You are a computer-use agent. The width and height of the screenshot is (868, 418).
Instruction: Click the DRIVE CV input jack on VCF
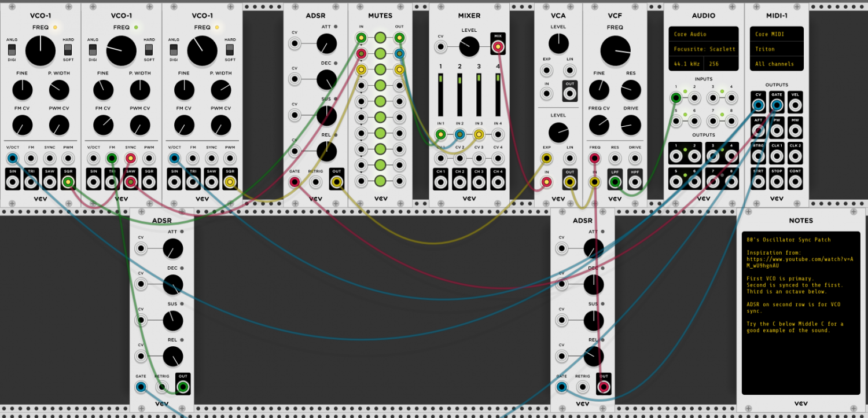pos(635,158)
